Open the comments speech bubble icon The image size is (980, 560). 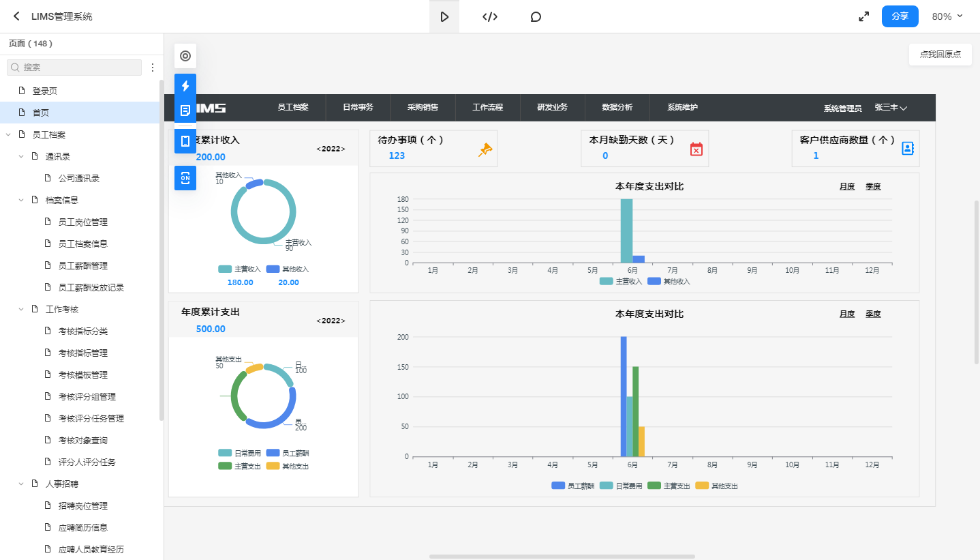(536, 16)
